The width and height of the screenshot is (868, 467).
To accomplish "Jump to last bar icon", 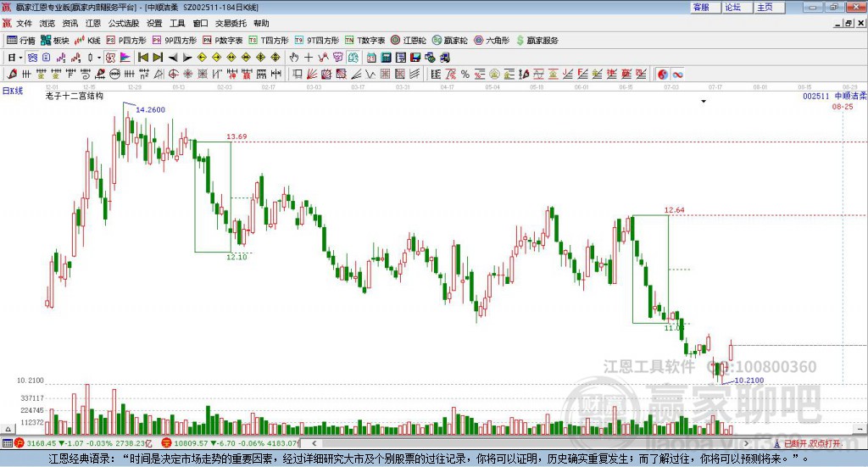I will 158,58.
